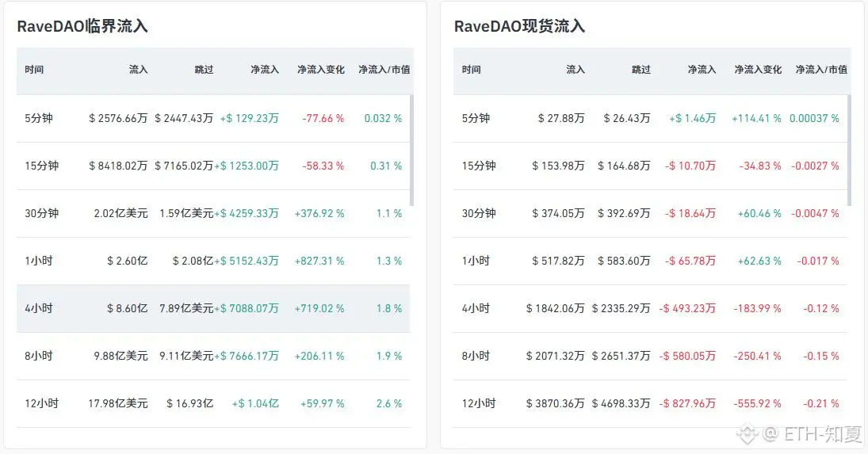Click the +719.02 % change value
Screen dimensions: 868x454
pos(319,308)
